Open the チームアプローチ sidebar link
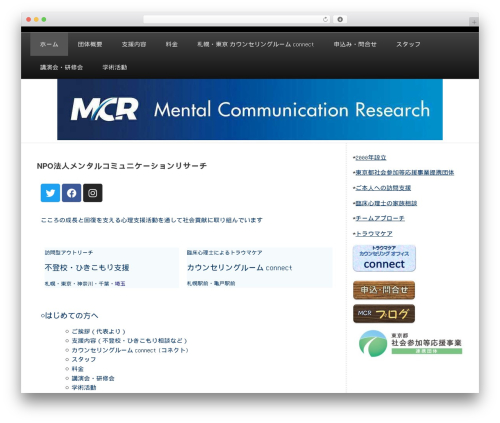The height and width of the screenshot is (423, 500). click(380, 218)
